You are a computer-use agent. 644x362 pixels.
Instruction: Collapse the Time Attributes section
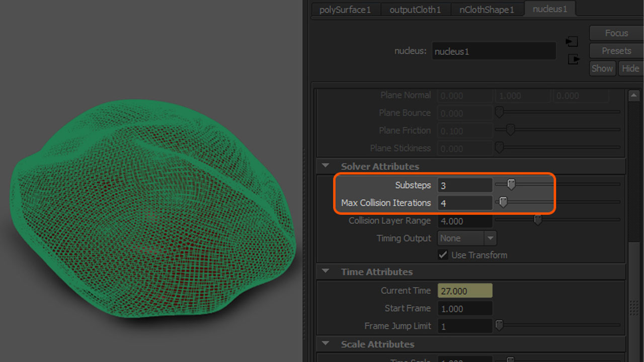pyautogui.click(x=325, y=271)
